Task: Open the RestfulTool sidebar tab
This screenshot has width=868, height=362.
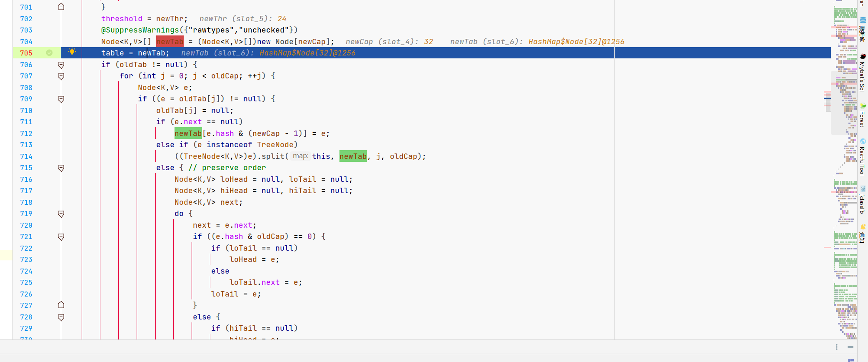Action: click(863, 157)
